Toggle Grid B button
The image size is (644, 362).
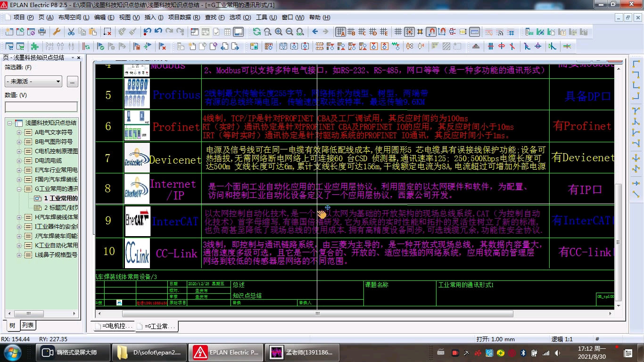pos(351,32)
